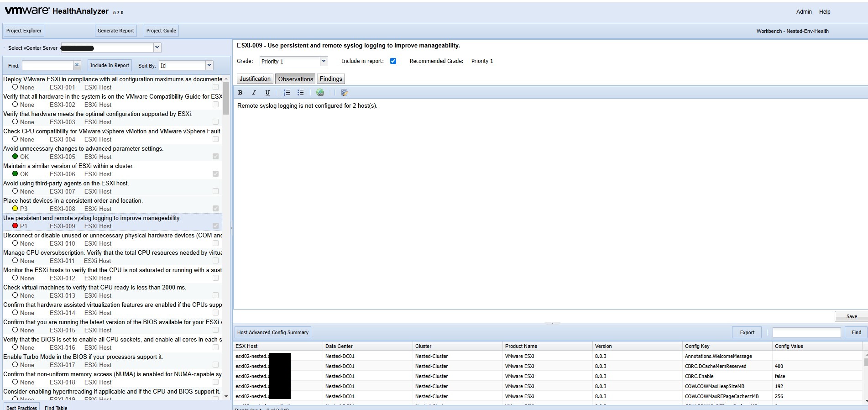The height and width of the screenshot is (410, 868).
Task: Open the Help menu
Action: click(825, 12)
